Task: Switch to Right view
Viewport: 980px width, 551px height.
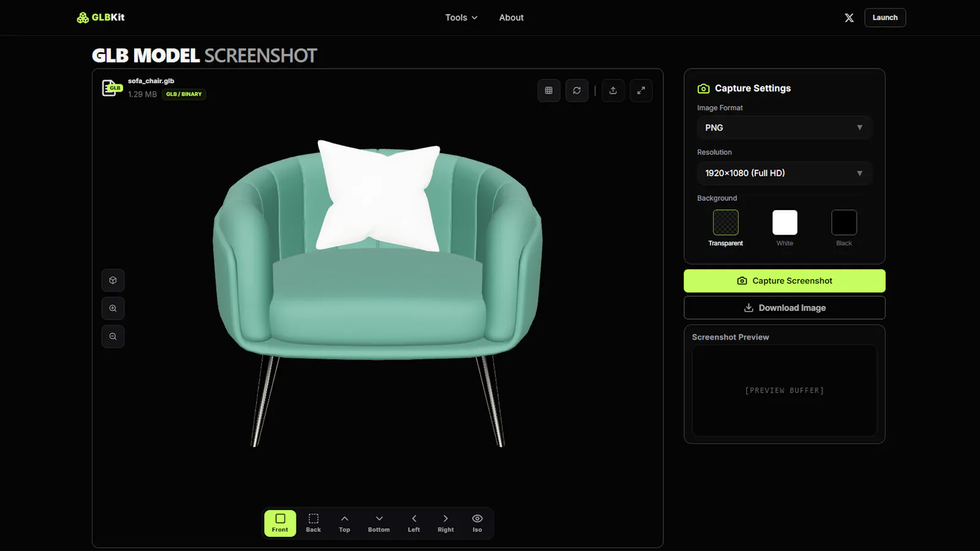Action: pos(446,523)
